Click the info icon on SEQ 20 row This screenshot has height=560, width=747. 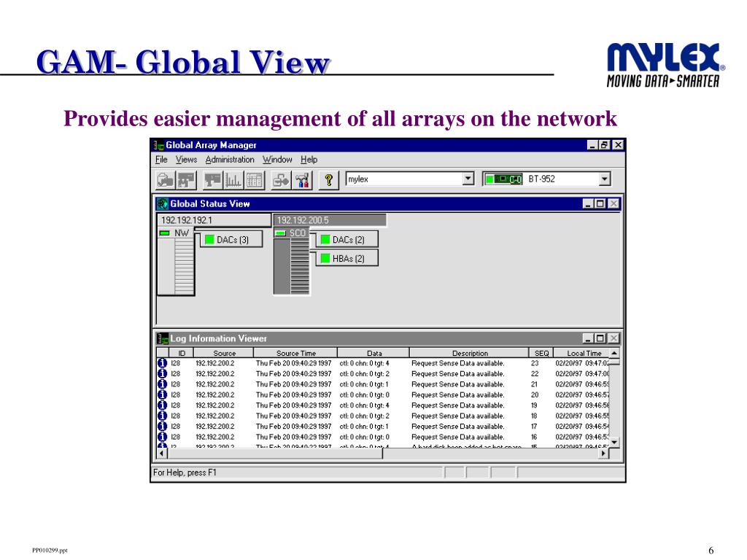[163, 394]
